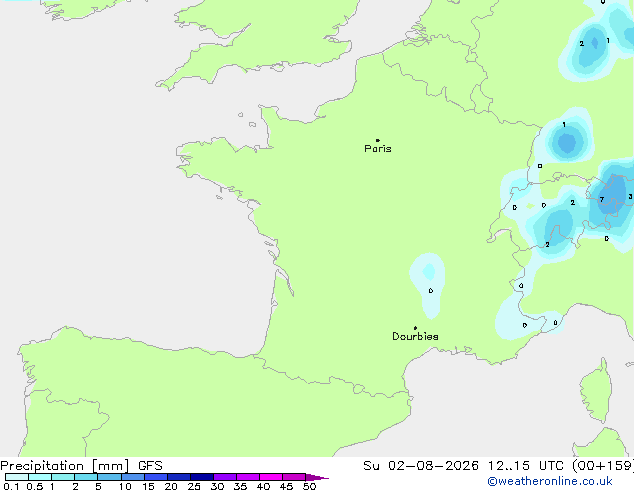The height and width of the screenshot is (490, 634).
Task: Click the (00+159) forecast offset text
Action: [x=603, y=466]
